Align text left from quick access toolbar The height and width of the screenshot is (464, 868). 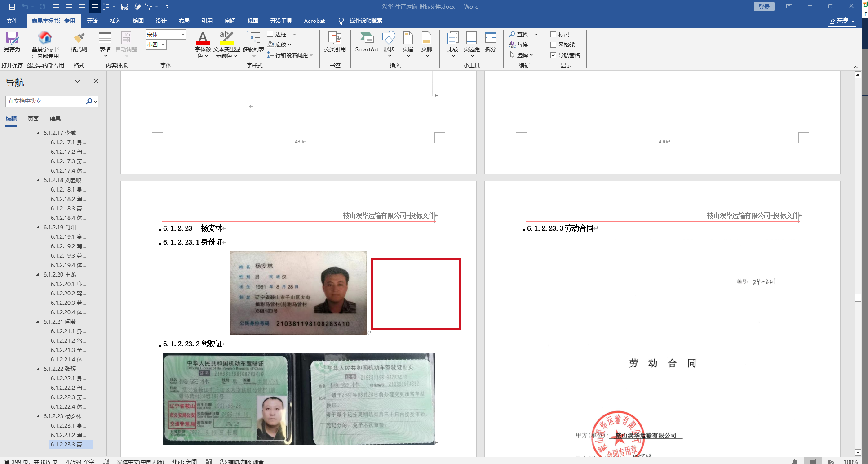click(56, 7)
